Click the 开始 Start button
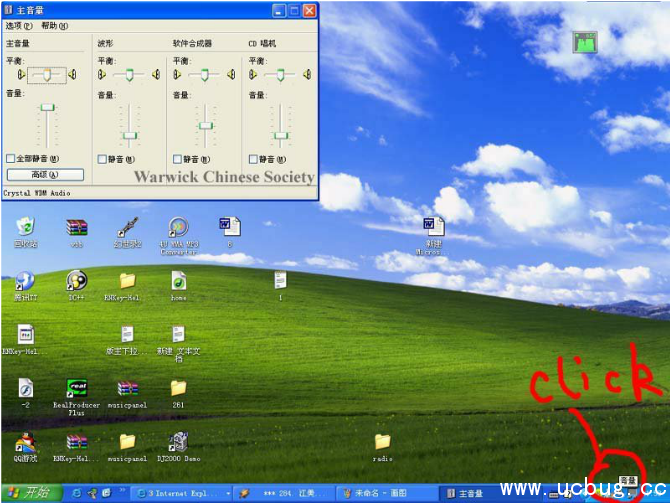The height and width of the screenshot is (503, 670). coord(30,493)
